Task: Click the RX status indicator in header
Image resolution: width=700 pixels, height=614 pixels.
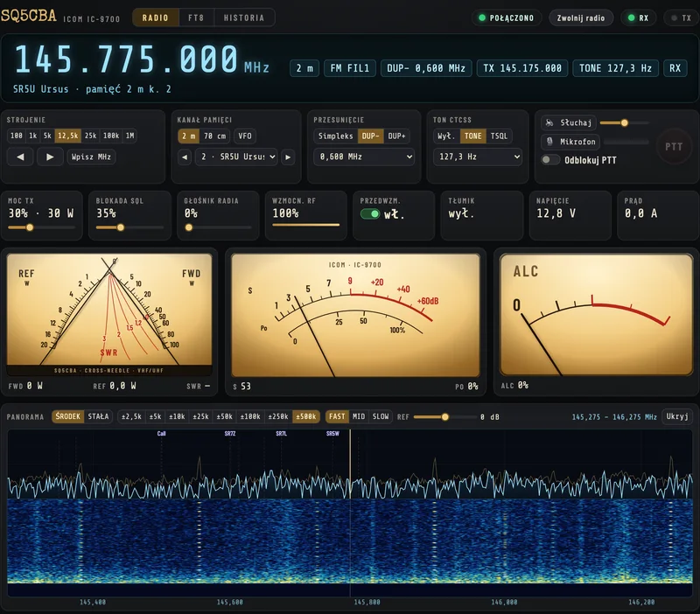Action: pyautogui.click(x=639, y=17)
